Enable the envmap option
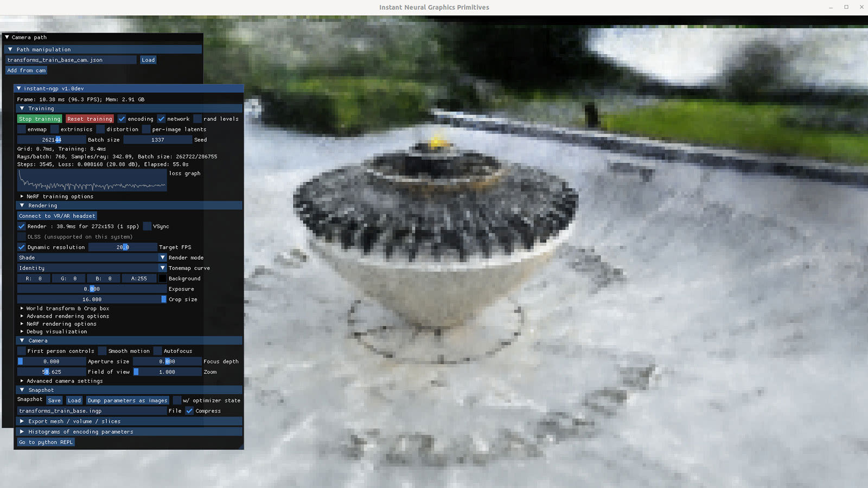 pyautogui.click(x=21, y=129)
